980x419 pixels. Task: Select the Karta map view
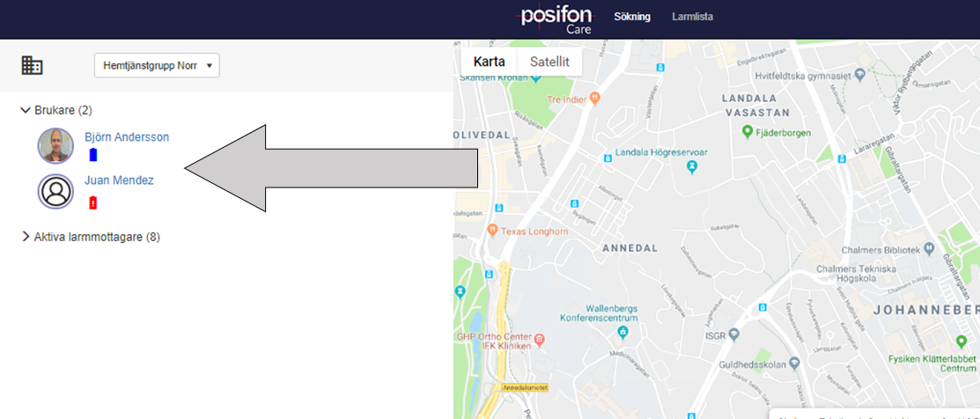click(x=490, y=62)
